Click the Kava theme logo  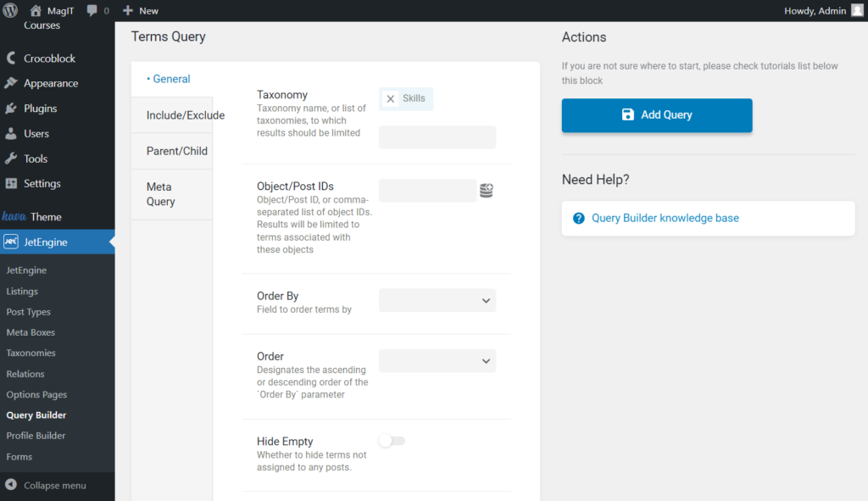[14, 216]
